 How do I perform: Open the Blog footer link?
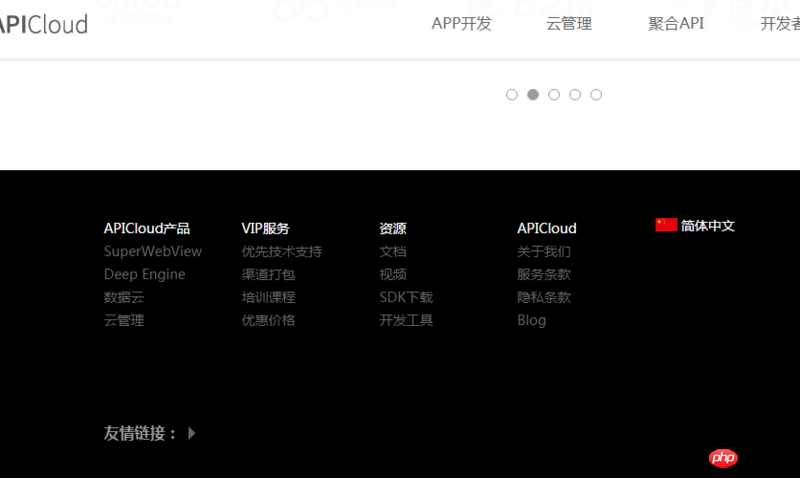(x=532, y=320)
